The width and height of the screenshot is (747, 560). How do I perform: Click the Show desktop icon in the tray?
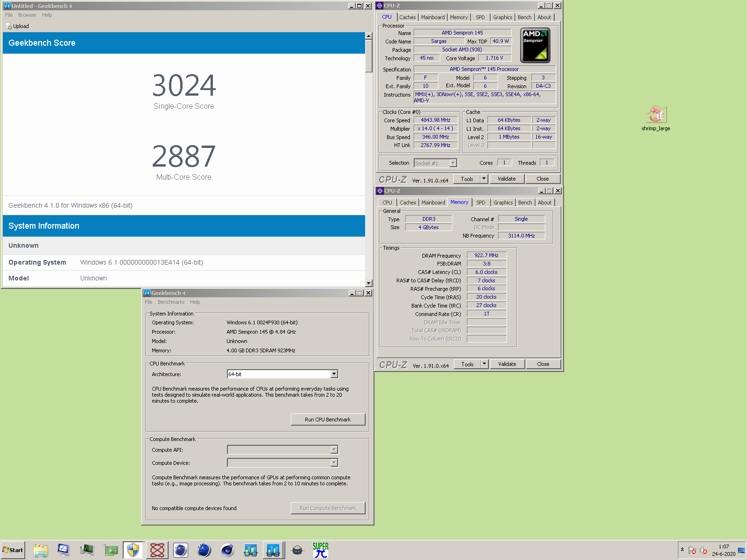point(741,550)
